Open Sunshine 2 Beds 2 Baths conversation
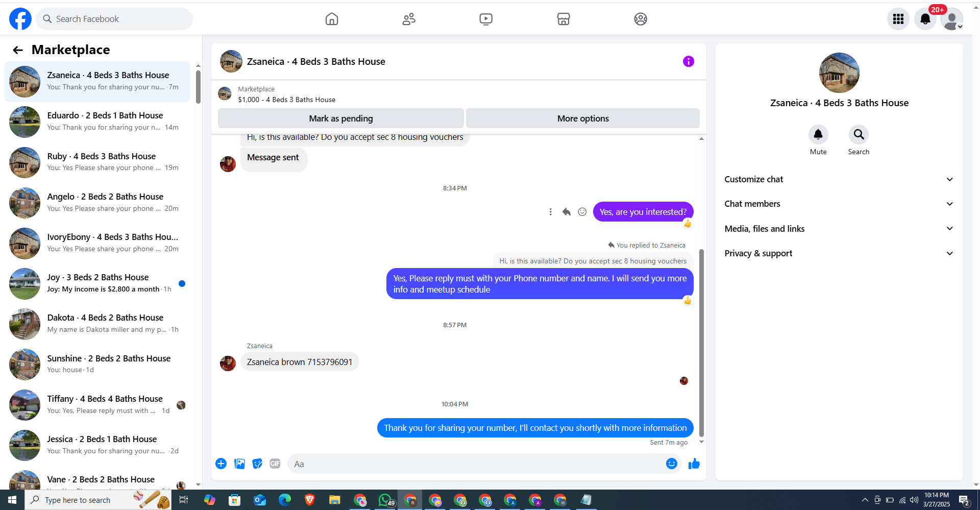The image size is (980, 510). coord(97,365)
